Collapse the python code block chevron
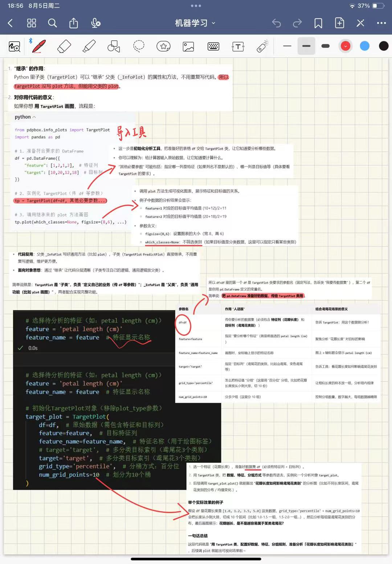392x564 pixels. 34,117
